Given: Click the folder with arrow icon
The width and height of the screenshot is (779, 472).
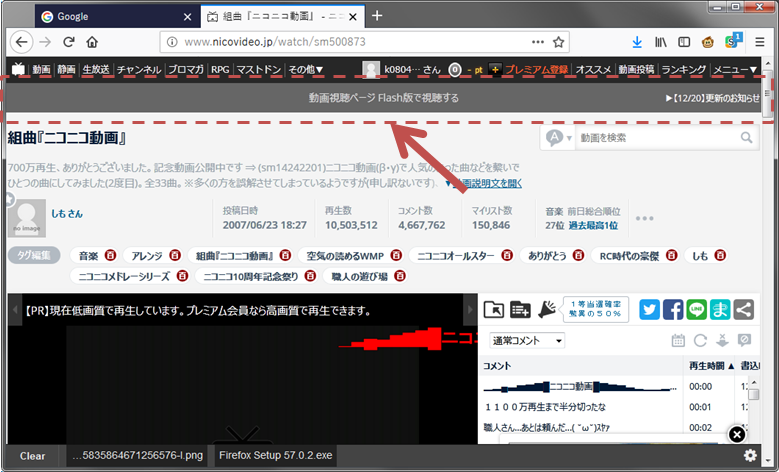Looking at the screenshot, I should point(493,310).
